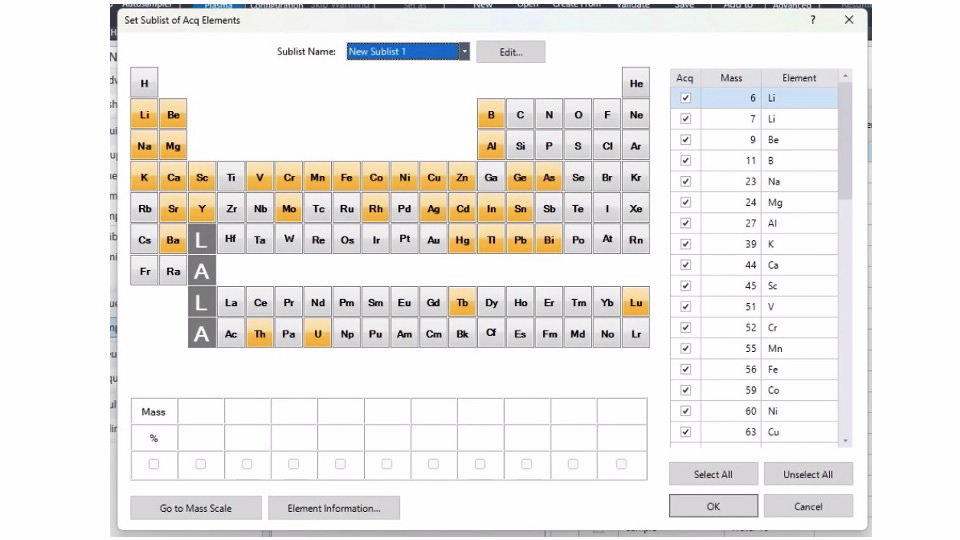
Task: Tick the first isotope checkbox under Mass table
Action: (154, 464)
